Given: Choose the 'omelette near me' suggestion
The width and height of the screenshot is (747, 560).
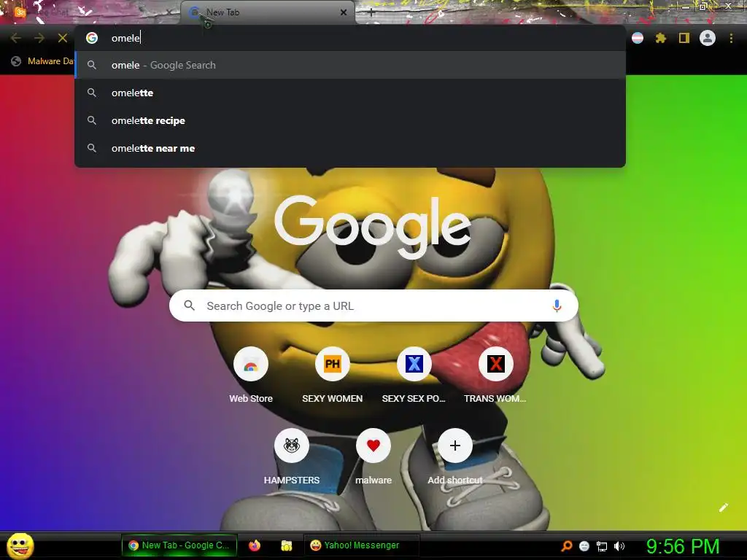Looking at the screenshot, I should (350, 148).
